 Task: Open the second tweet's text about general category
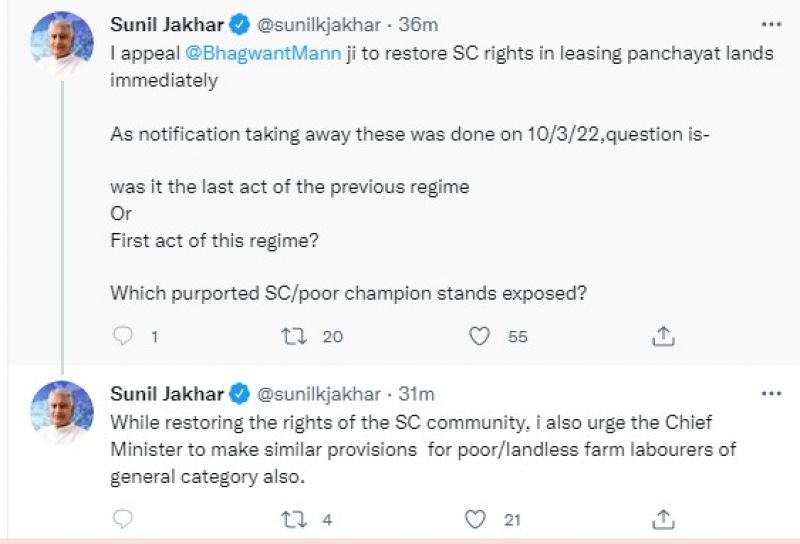(x=422, y=450)
